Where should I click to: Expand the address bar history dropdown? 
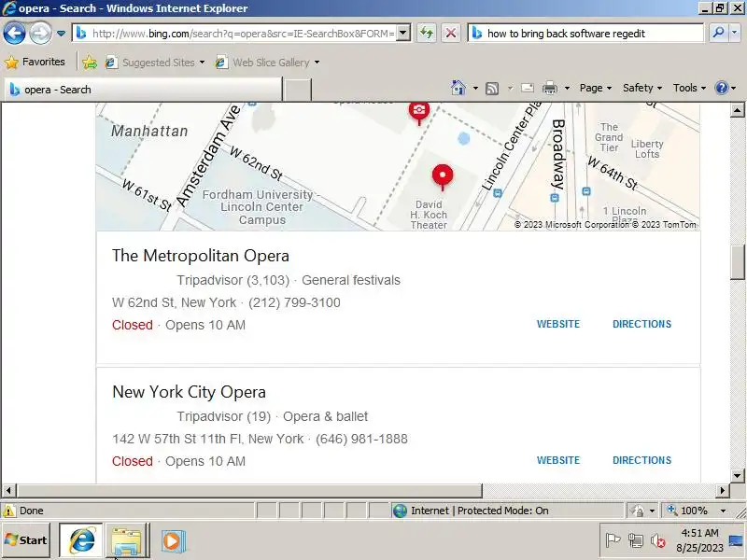tap(403, 34)
